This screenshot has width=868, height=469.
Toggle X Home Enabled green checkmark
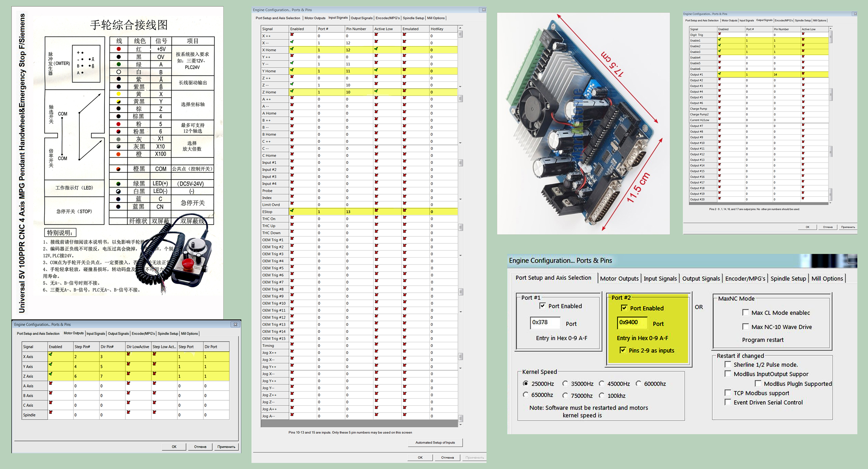(292, 49)
